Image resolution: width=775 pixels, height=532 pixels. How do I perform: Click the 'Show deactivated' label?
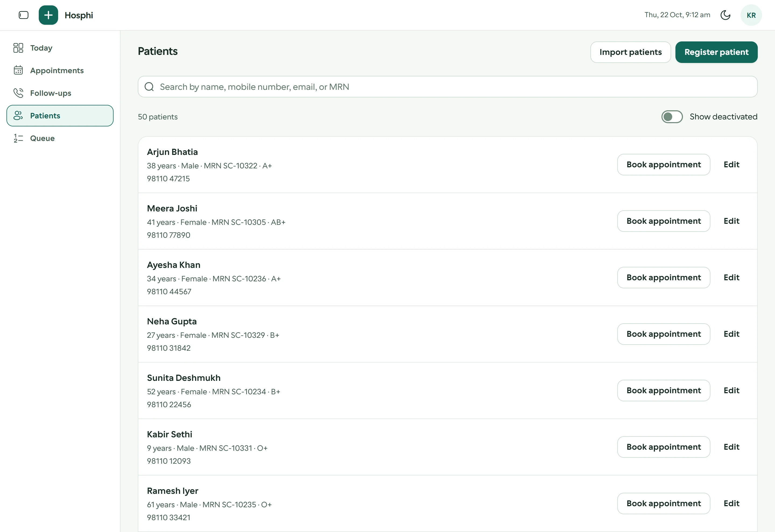tap(723, 117)
